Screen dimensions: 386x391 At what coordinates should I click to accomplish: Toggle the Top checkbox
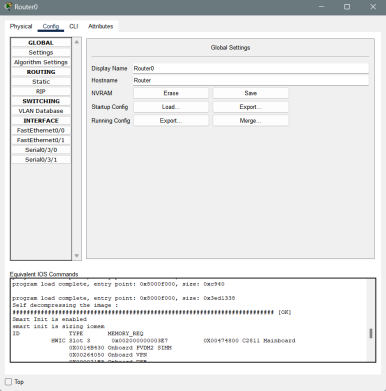[8, 382]
